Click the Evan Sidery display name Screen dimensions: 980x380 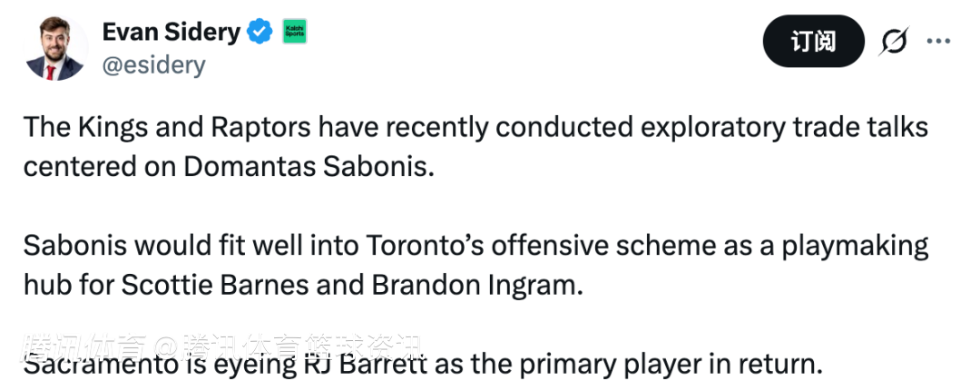[171, 33]
